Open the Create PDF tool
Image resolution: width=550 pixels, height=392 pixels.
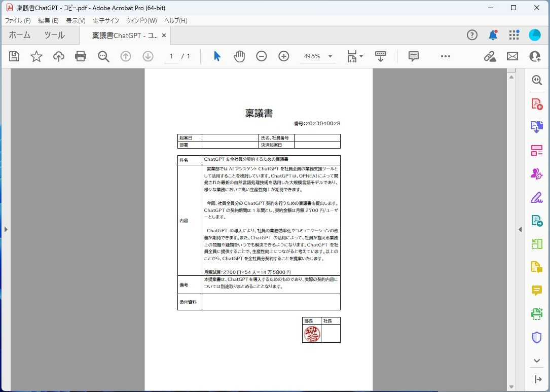pos(536,103)
